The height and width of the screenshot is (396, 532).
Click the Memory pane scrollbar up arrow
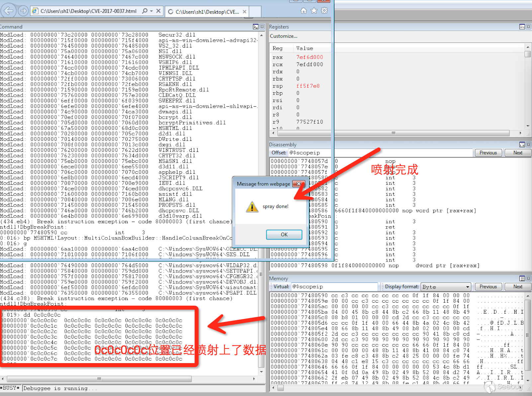[528, 296]
